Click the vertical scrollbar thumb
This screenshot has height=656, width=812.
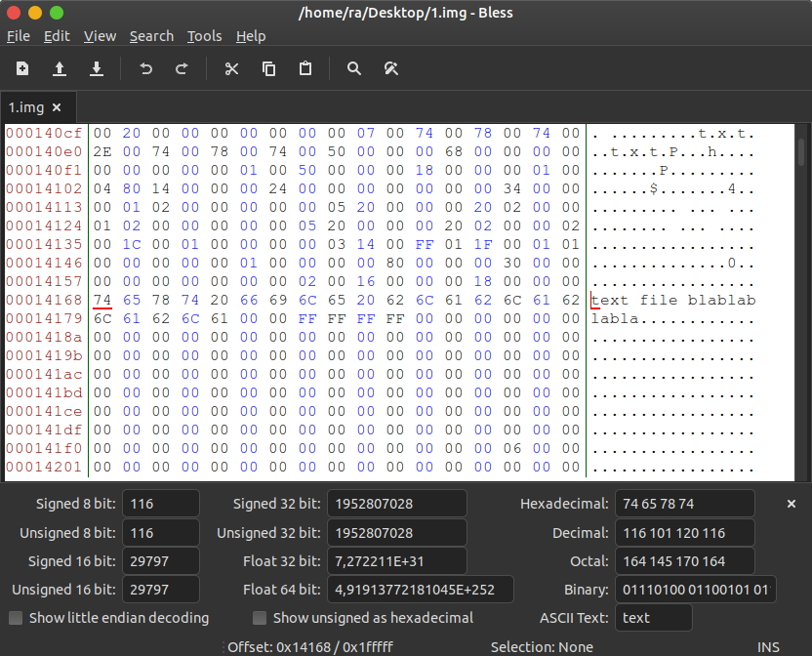[800, 152]
